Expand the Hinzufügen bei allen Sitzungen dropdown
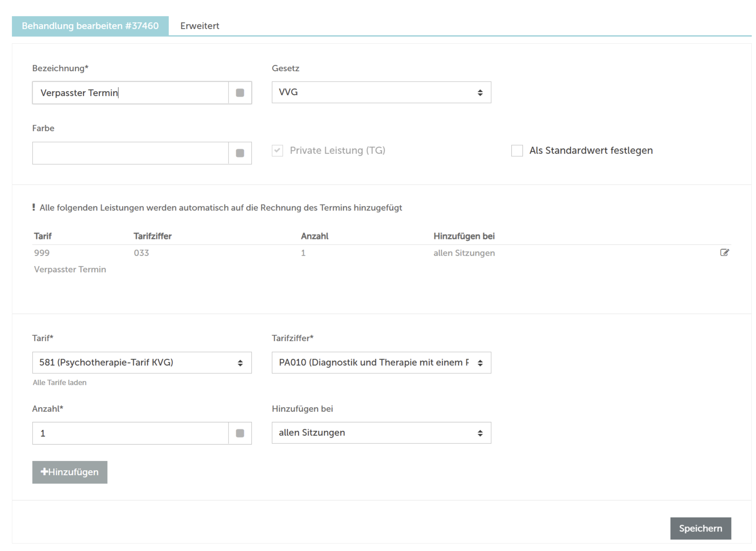Viewport: 756px width, 551px height. pos(381,433)
